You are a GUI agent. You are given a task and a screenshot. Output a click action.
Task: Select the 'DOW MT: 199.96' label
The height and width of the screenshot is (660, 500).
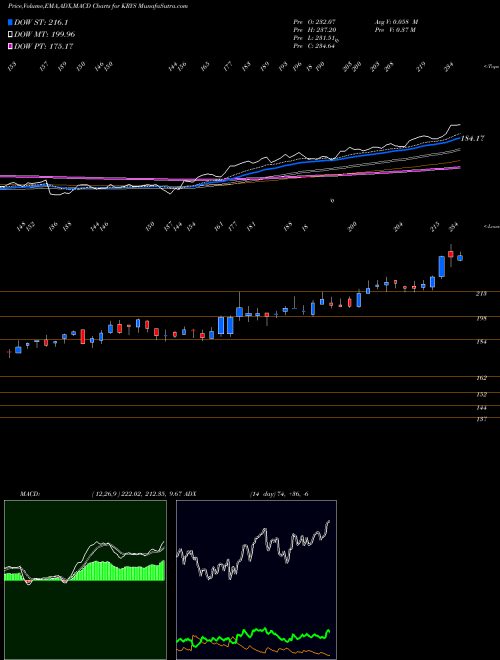point(45,35)
